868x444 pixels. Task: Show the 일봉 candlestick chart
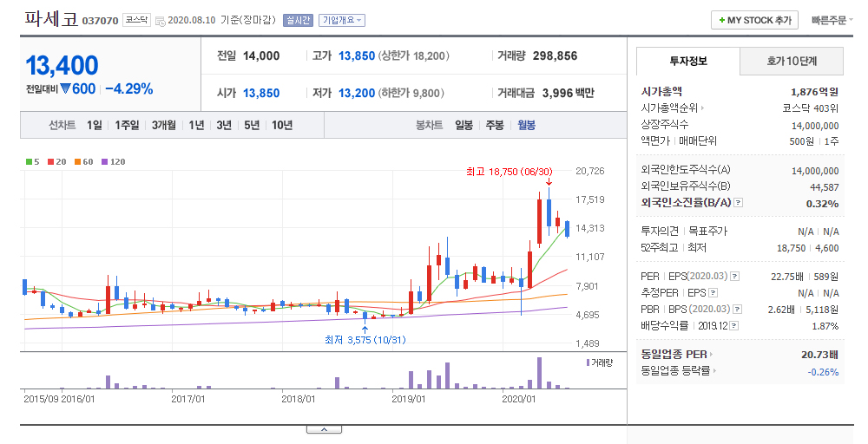tap(464, 126)
